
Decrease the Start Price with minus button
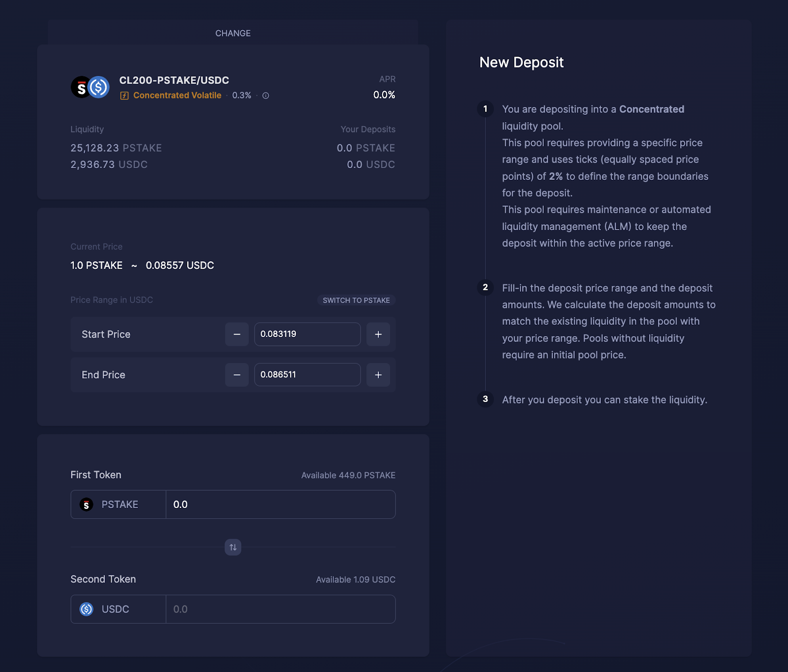[237, 334]
